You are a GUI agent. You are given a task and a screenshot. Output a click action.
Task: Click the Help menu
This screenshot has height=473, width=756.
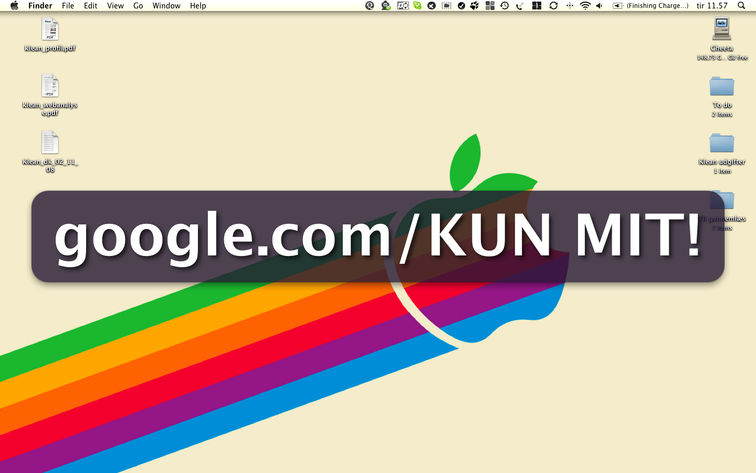pyautogui.click(x=198, y=6)
